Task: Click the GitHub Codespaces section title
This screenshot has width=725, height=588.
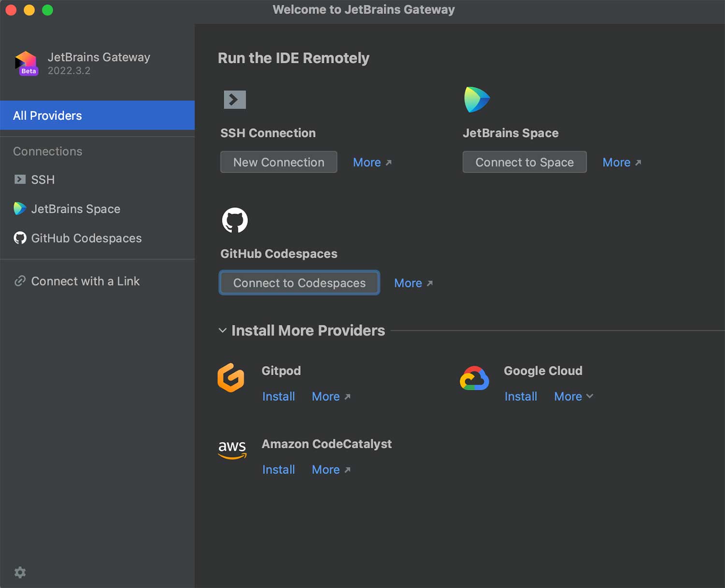Action: pos(279,254)
